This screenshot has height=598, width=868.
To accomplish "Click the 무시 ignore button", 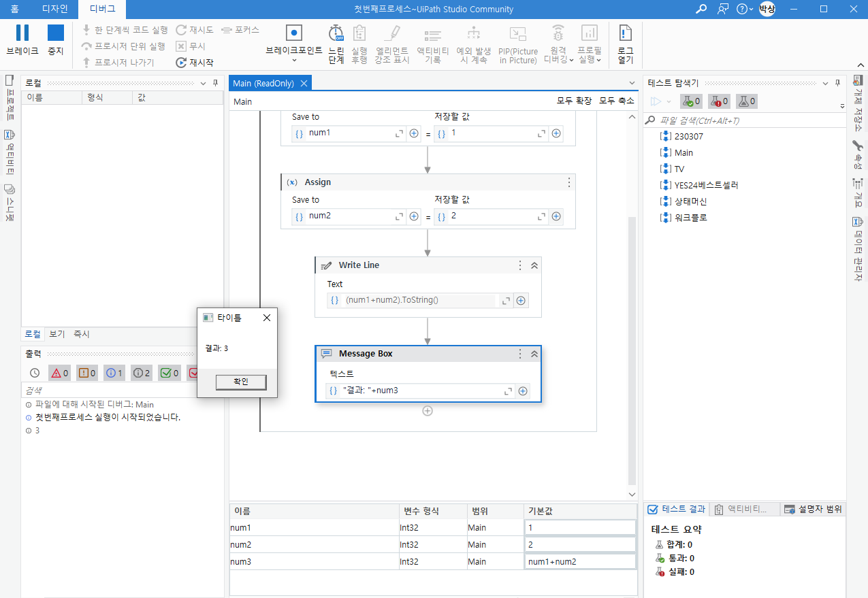I will click(191, 46).
